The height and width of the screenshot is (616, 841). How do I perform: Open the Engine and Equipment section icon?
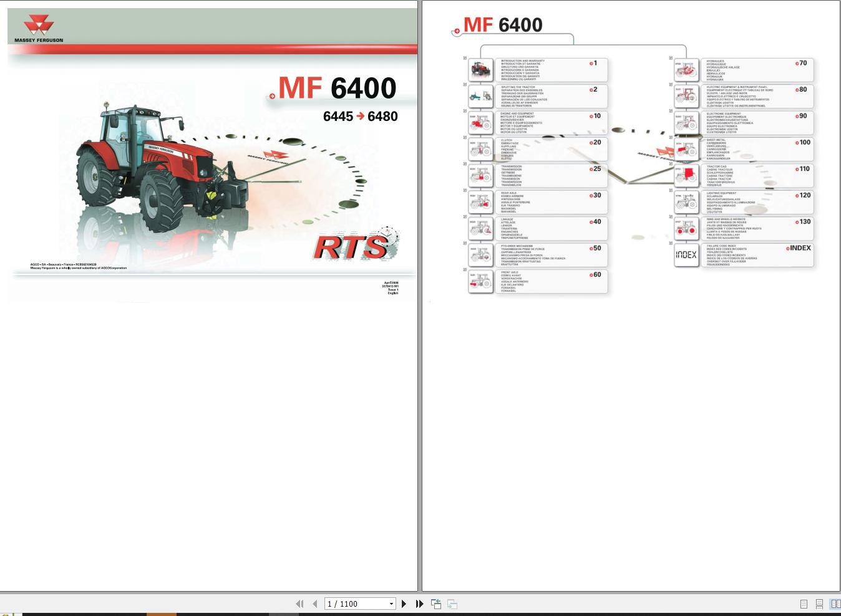pos(480,122)
